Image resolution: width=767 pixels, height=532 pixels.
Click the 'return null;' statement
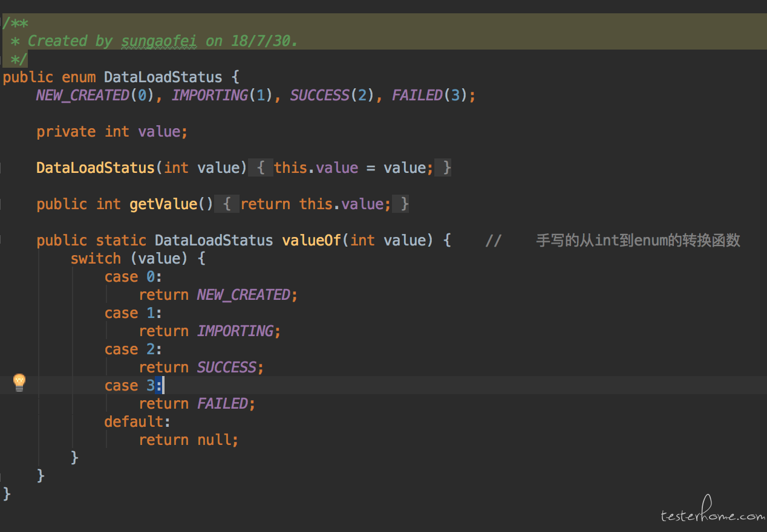[189, 440]
